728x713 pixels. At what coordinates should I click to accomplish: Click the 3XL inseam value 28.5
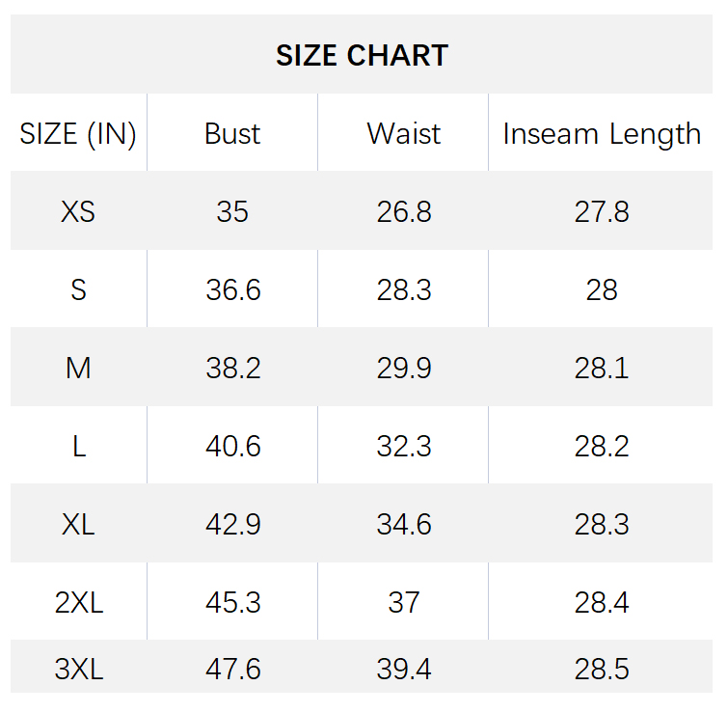click(602, 669)
